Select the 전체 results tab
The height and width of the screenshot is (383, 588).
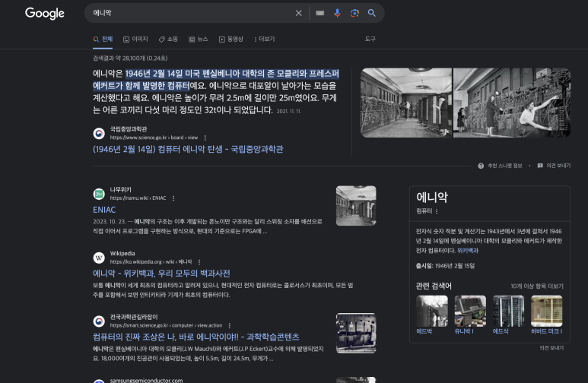(103, 39)
